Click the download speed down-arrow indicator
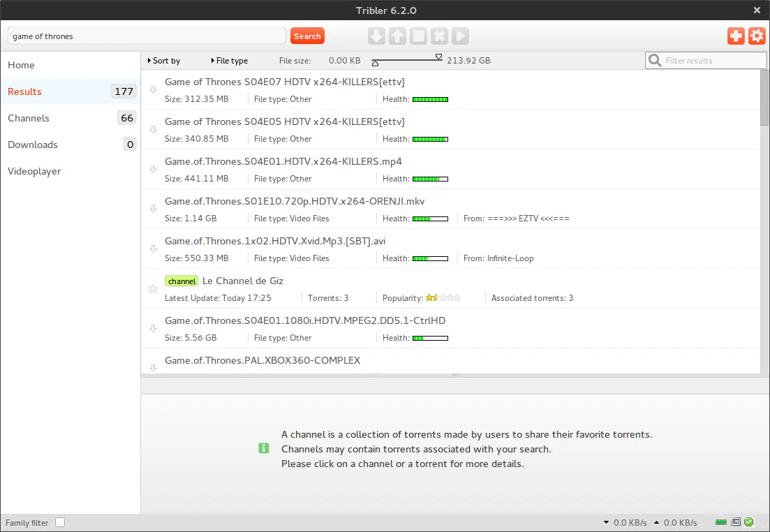 pyautogui.click(x=606, y=522)
